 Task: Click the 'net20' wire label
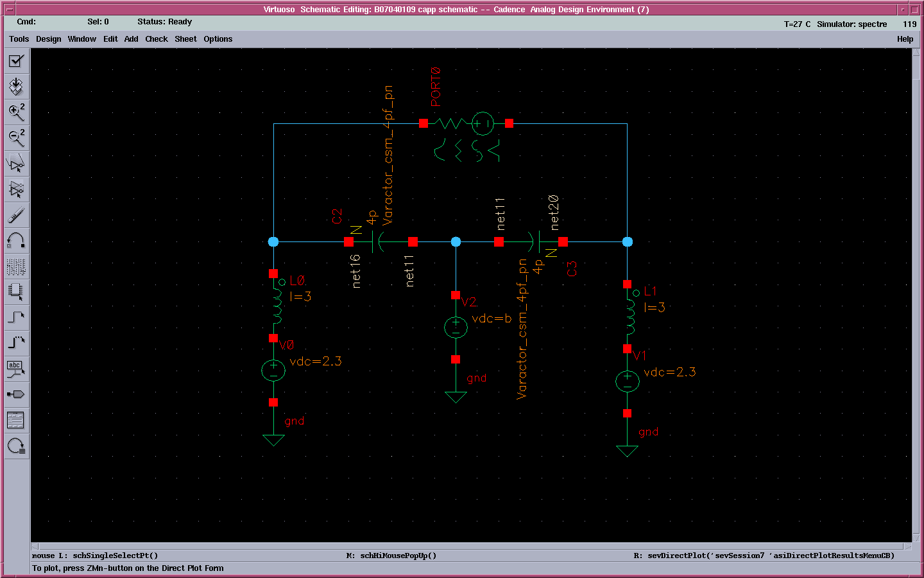pos(554,213)
